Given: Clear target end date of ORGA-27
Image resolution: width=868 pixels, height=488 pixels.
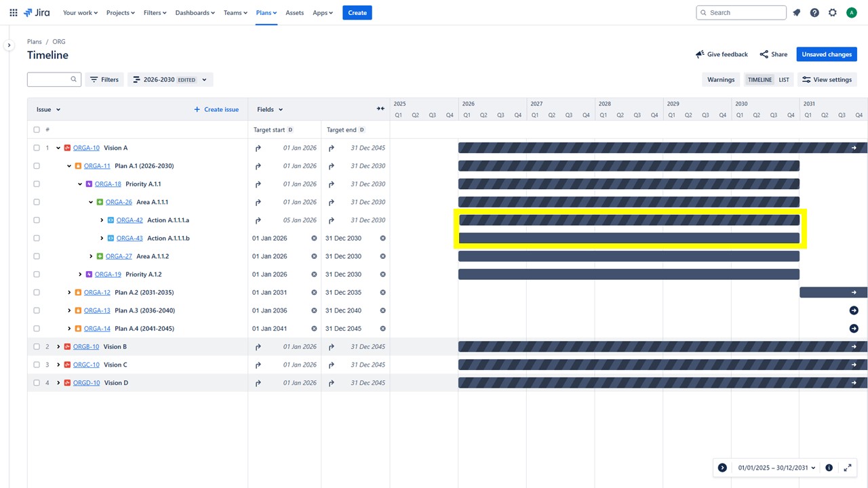Looking at the screenshot, I should [x=382, y=256].
